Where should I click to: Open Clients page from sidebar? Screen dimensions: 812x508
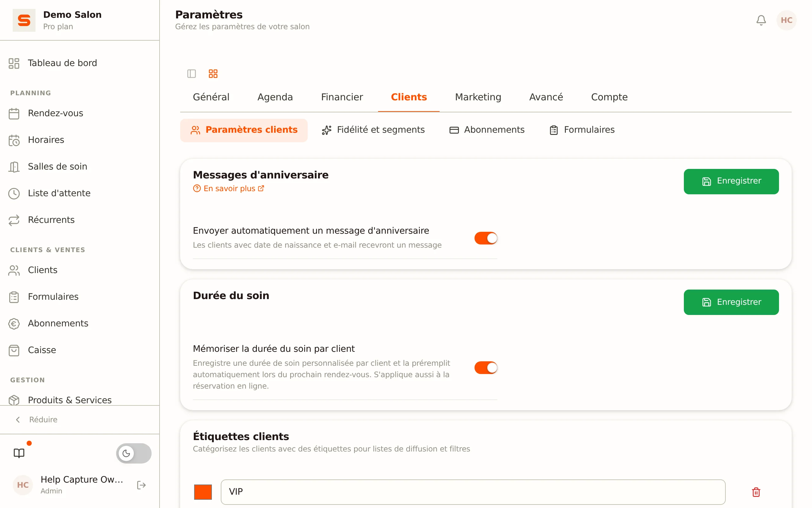point(43,270)
